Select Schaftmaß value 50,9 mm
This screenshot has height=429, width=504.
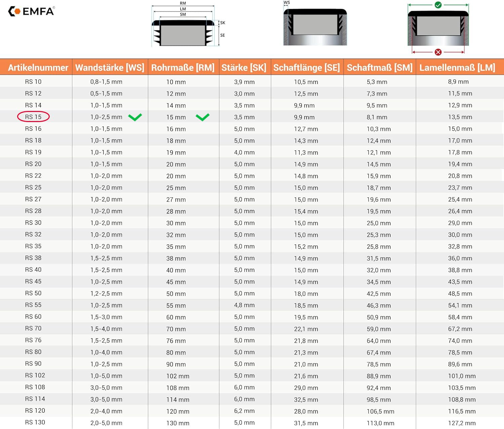379,317
